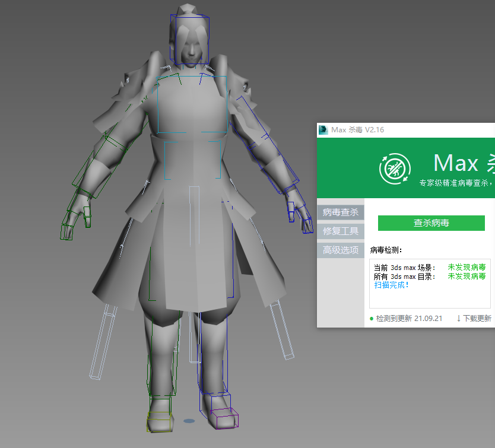495x448 pixels.
Task: Select the cyan chest bone box
Action: tap(192, 104)
